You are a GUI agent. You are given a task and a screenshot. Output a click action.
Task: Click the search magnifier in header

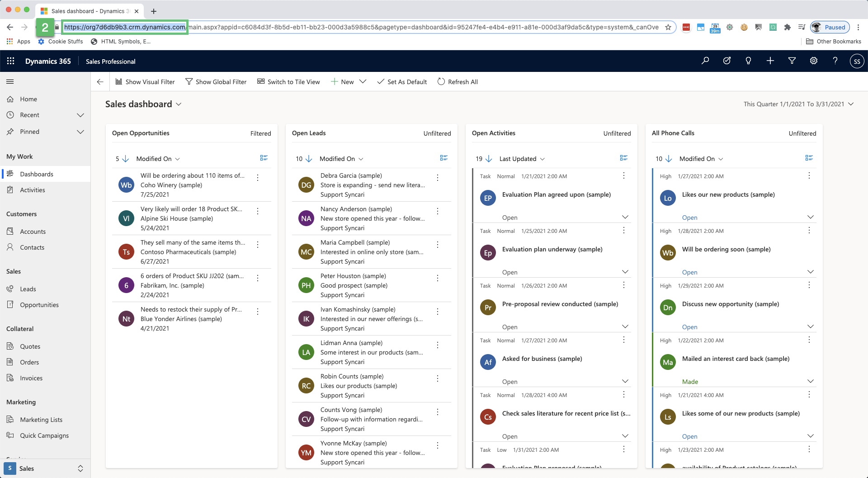tap(705, 61)
